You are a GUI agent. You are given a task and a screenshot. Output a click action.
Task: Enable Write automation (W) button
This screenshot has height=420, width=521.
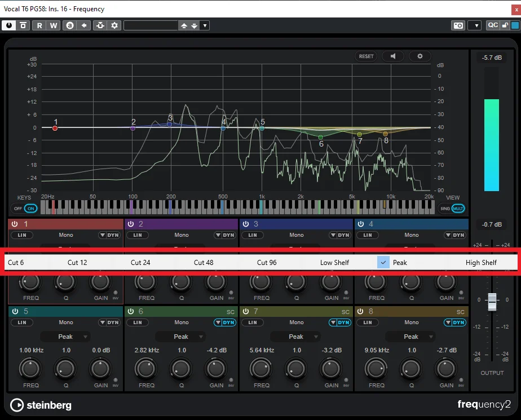(53, 25)
